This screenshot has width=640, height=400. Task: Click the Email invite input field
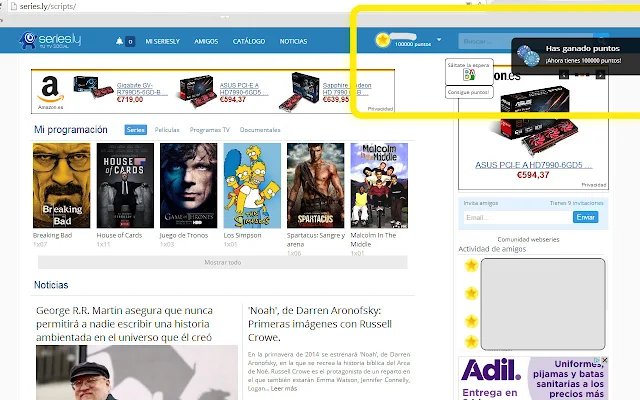[x=517, y=217]
